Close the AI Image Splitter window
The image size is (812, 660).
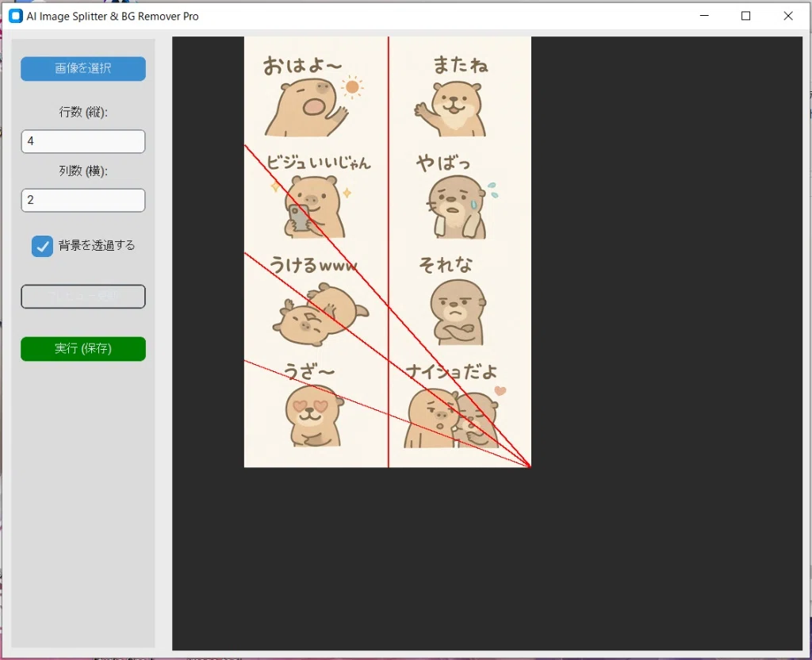click(787, 16)
